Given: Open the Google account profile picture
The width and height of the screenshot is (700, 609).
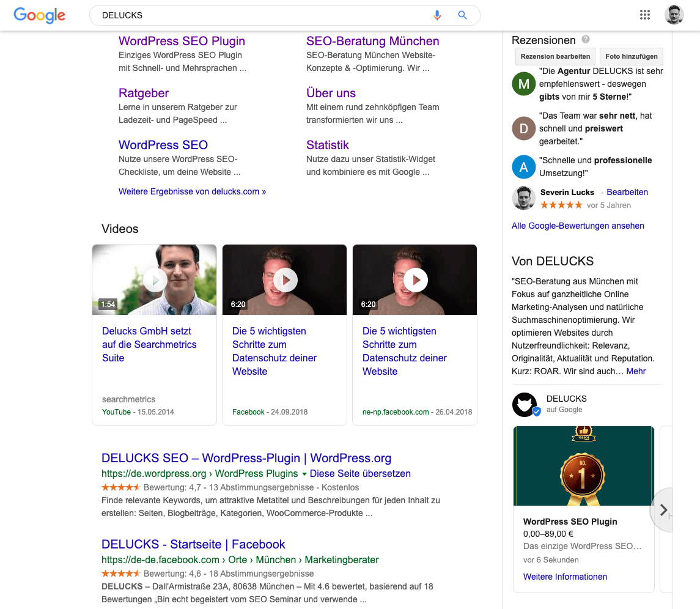Looking at the screenshot, I should [x=674, y=15].
